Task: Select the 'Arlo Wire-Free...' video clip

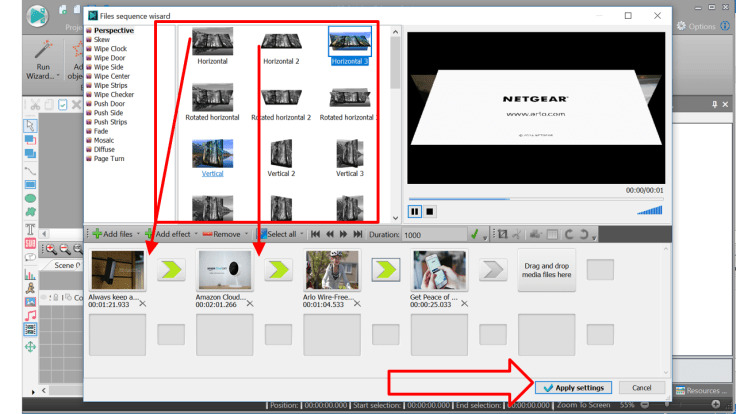Action: click(332, 270)
